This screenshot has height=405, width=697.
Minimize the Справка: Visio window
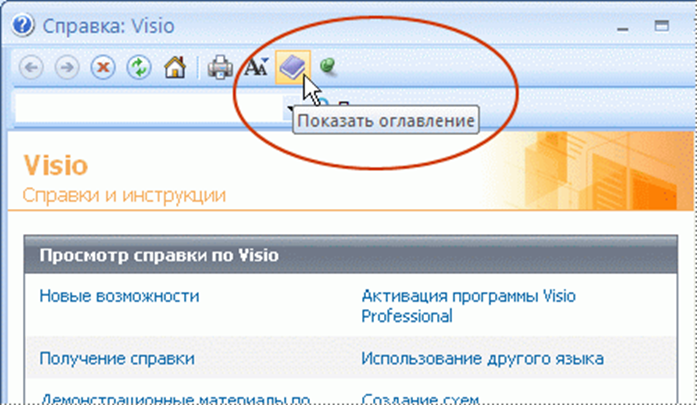(x=623, y=28)
